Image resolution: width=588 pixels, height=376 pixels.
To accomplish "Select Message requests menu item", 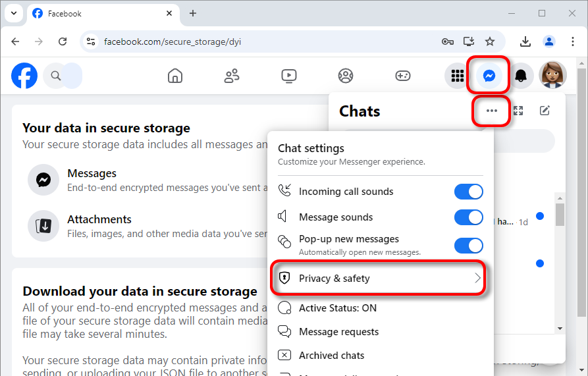I will [338, 332].
